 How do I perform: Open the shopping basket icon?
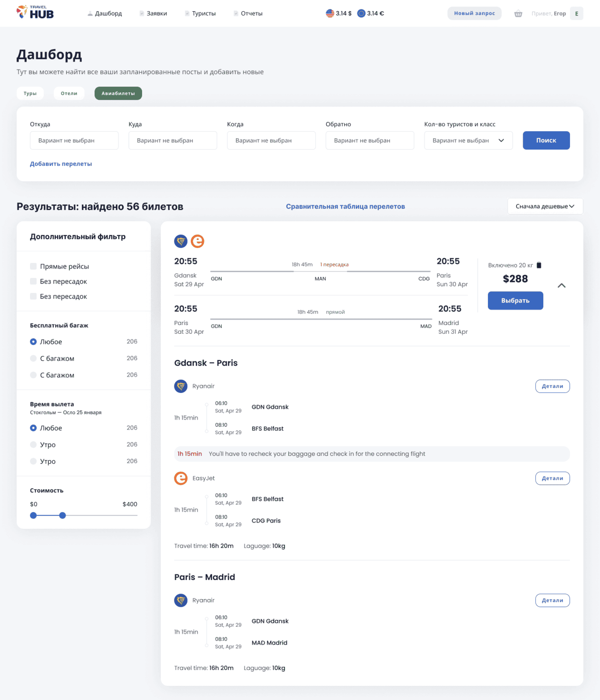coord(518,14)
